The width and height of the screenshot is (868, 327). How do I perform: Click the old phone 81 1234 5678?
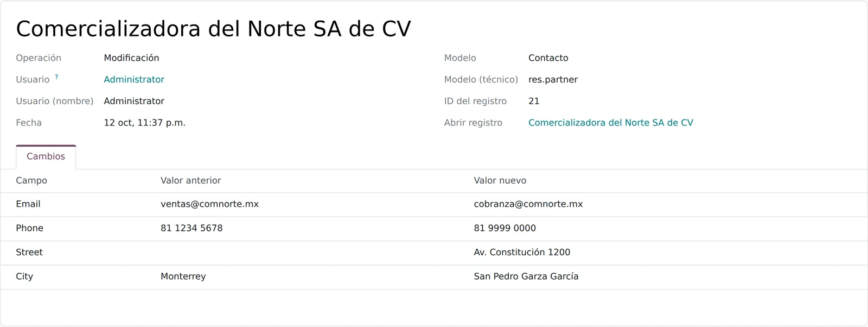point(192,228)
